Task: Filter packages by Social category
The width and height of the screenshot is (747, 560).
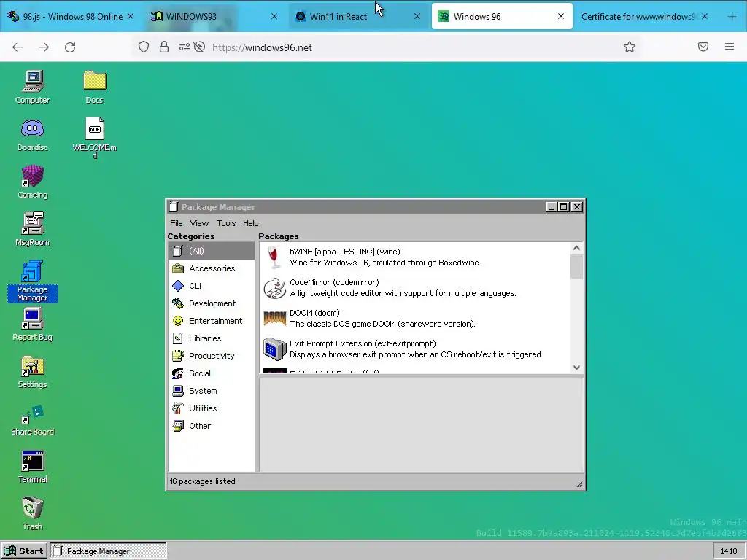Action: point(212,373)
